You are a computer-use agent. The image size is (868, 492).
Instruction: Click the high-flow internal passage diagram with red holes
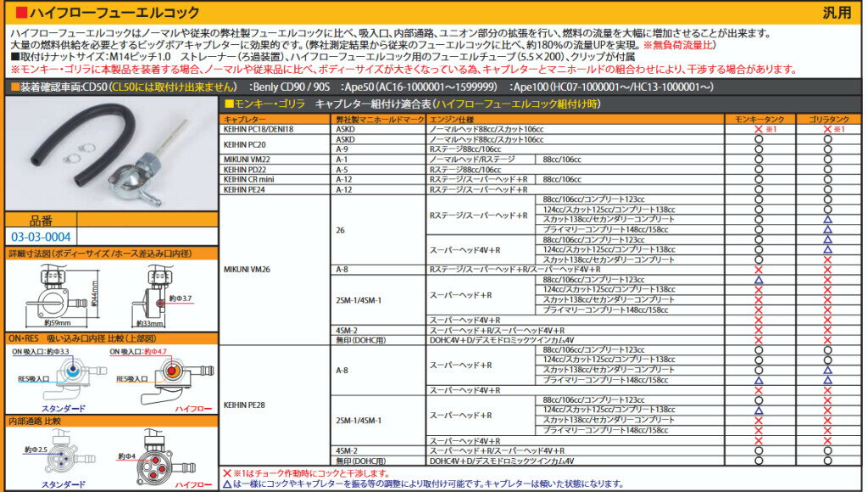164,458
